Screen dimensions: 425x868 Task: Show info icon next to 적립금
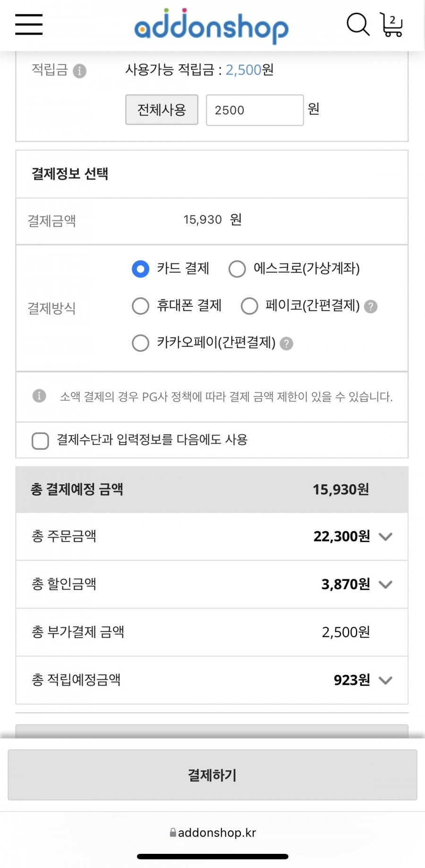point(80,71)
